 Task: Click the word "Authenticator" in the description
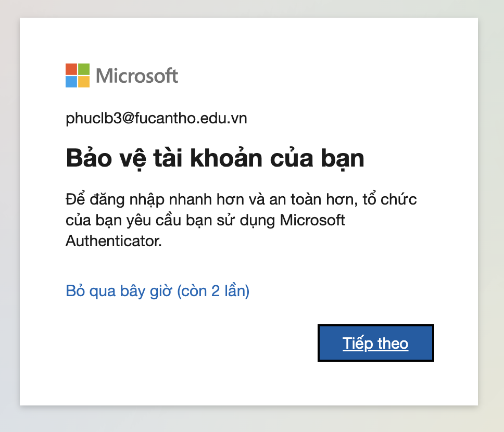pos(114,241)
